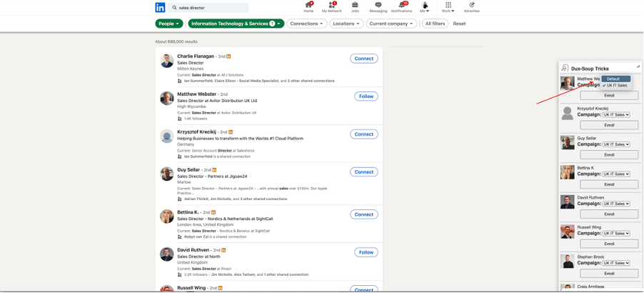Follow David Ruthven
644x293 pixels.
[x=366, y=252]
